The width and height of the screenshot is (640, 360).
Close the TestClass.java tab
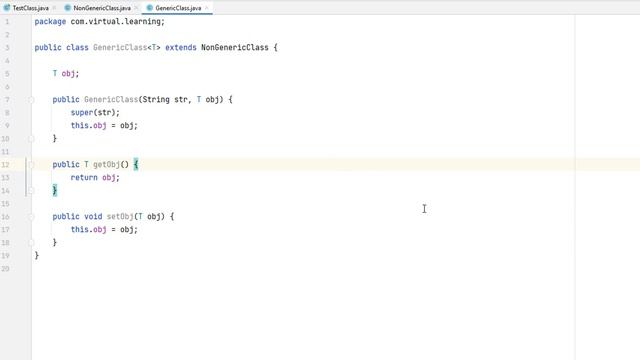(x=54, y=8)
